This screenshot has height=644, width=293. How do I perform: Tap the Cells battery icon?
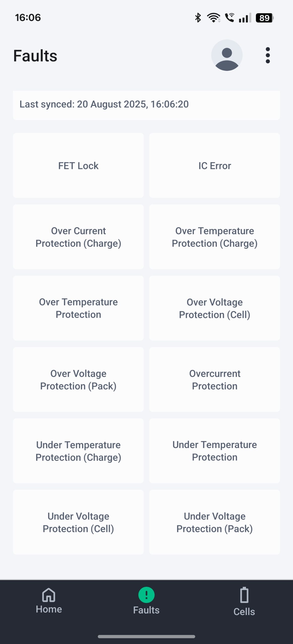244,595
